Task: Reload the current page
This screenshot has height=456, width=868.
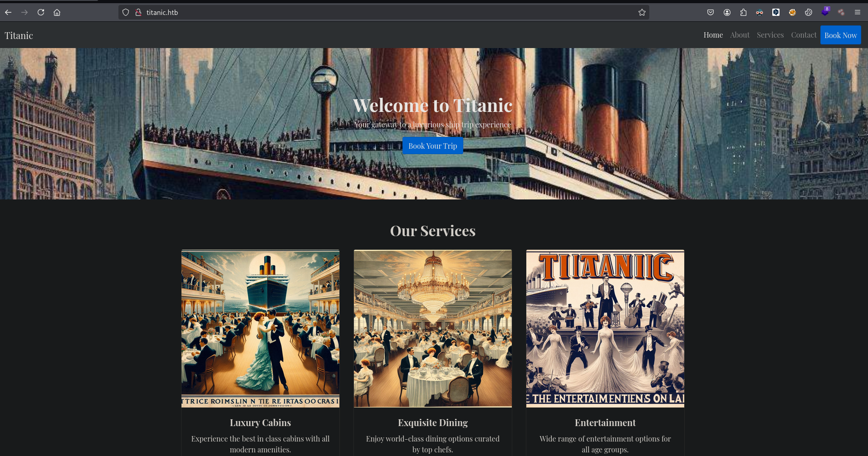Action: [x=41, y=12]
